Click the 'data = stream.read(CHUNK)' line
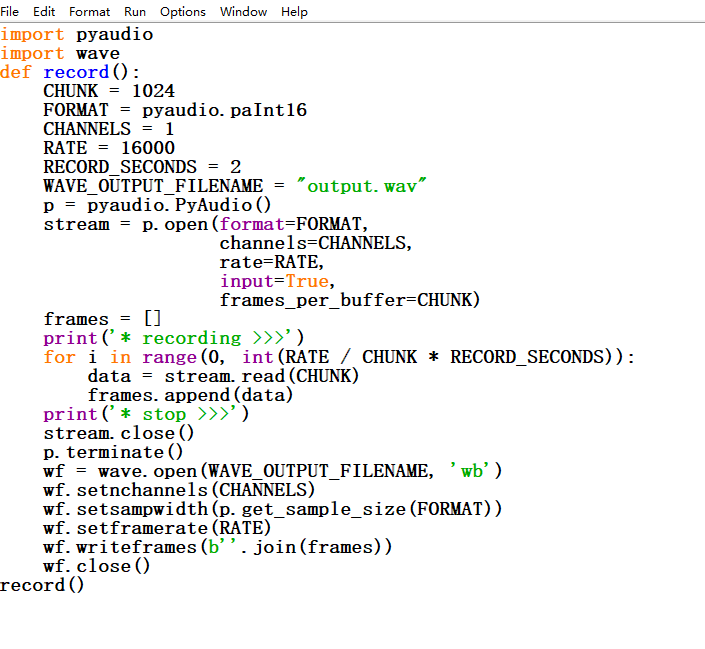This screenshot has width=705, height=649. [223, 376]
